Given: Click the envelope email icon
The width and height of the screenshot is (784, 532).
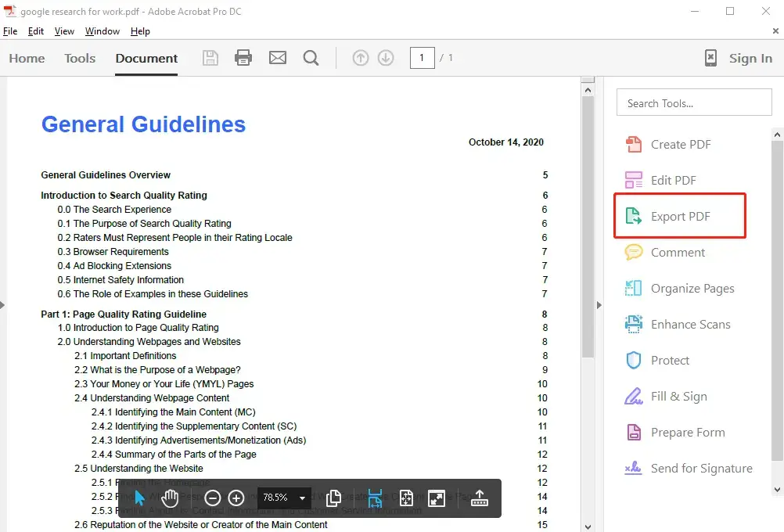Looking at the screenshot, I should 277,58.
